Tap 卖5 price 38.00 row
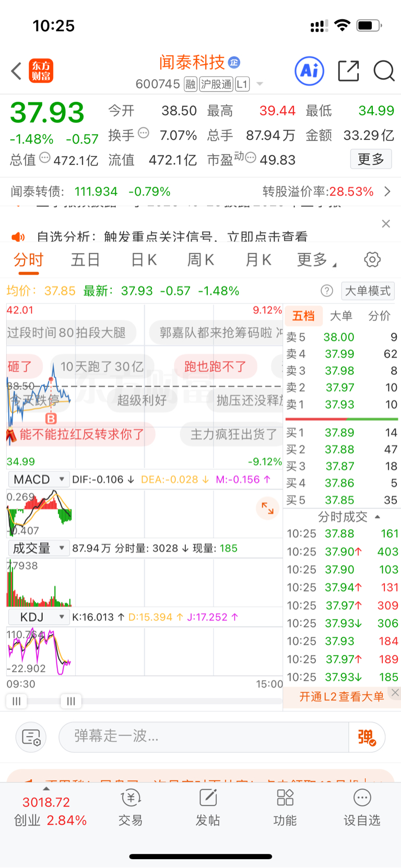The width and height of the screenshot is (401, 868). point(341,337)
